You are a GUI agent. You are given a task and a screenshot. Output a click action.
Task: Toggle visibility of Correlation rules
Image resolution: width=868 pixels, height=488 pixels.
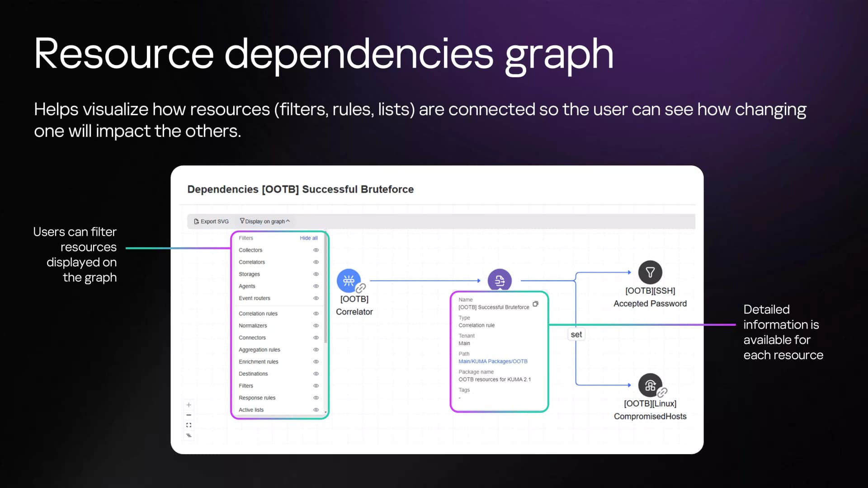pos(316,314)
